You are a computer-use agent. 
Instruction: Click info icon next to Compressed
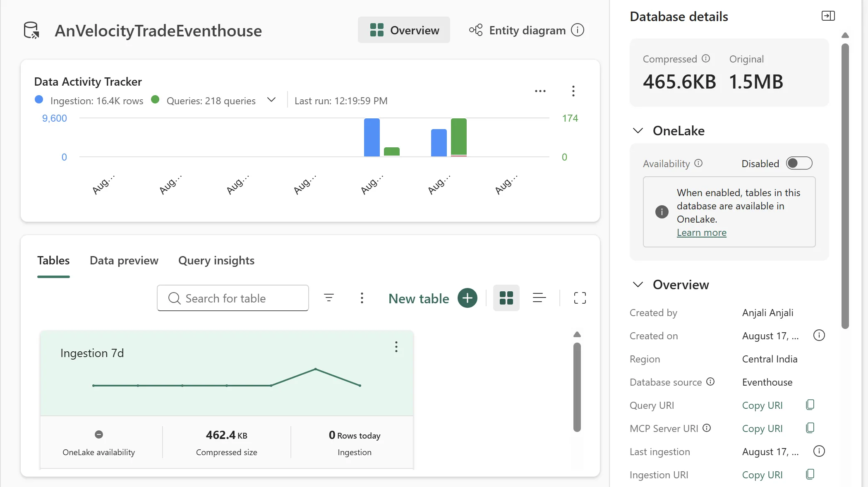point(706,59)
